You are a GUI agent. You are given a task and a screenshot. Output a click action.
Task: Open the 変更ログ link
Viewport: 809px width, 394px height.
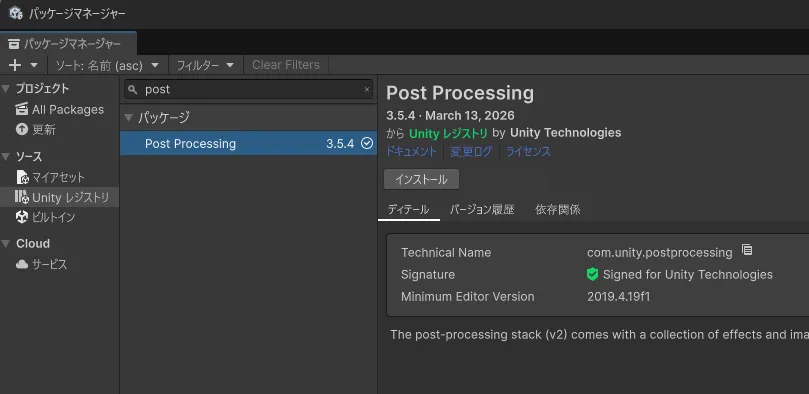click(x=471, y=152)
